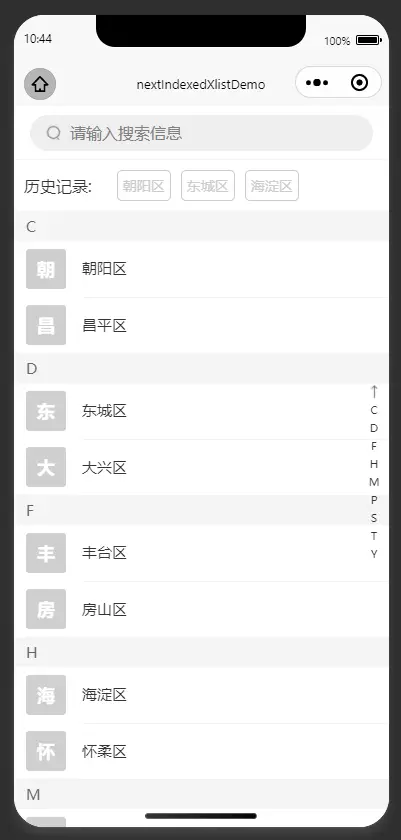
Task: Jump to letter S in index bar
Action: (x=374, y=518)
